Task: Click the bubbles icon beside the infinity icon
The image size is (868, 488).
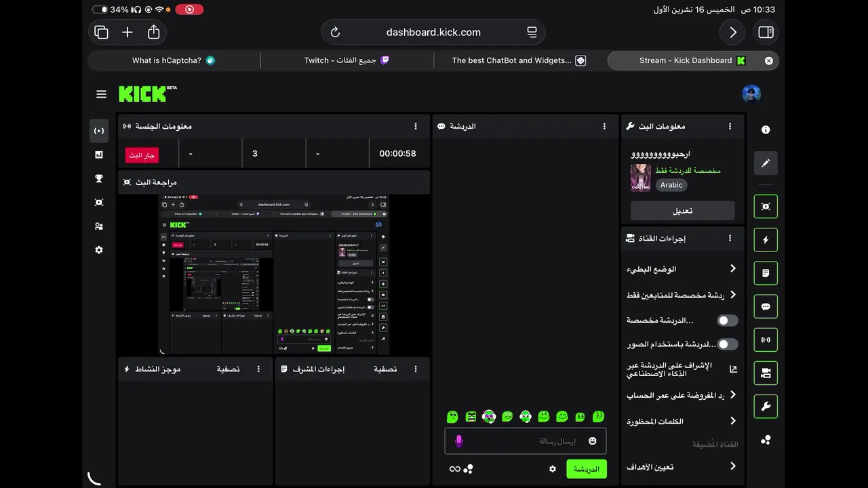Action: 468,469
